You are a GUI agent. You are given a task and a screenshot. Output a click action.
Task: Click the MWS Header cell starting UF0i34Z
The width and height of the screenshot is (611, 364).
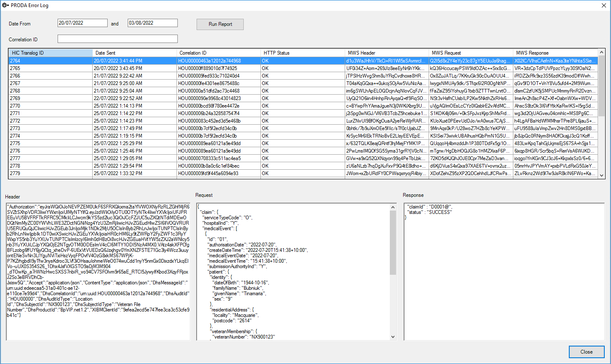(x=387, y=68)
